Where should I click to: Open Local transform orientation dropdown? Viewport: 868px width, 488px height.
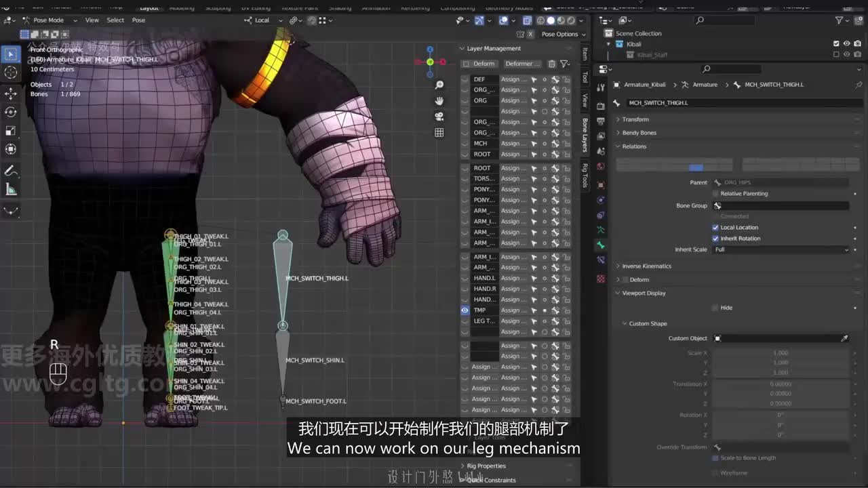tap(262, 20)
